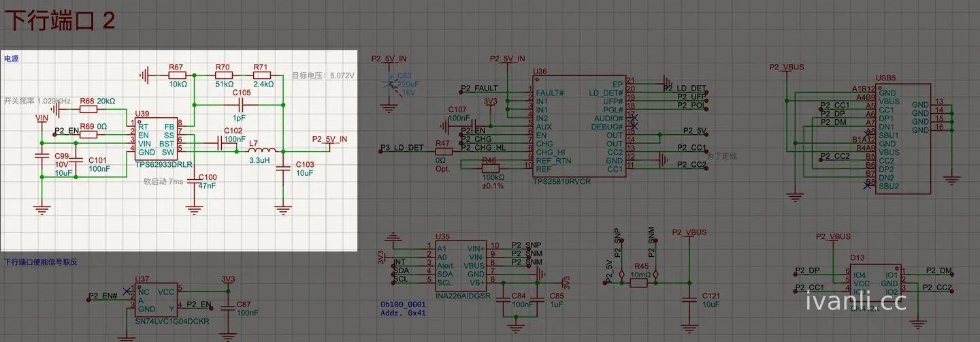
Task: Select resistor R67 10kΩ symbol
Action: tap(177, 74)
